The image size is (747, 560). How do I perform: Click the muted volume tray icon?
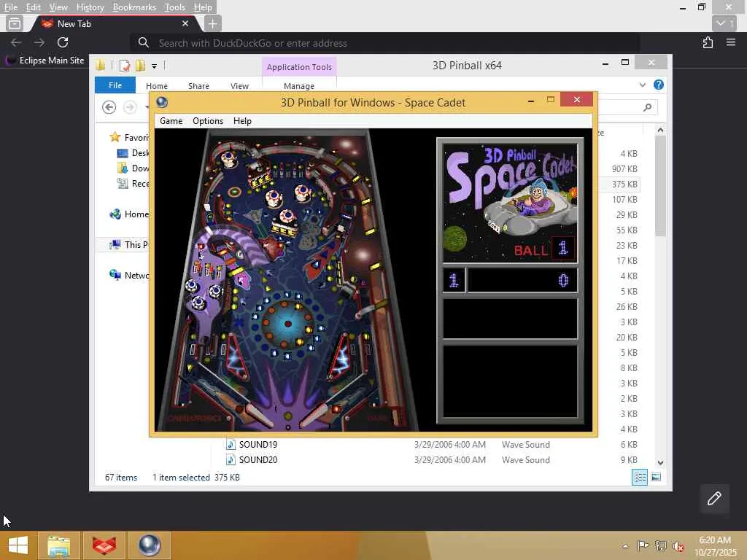[x=678, y=545]
